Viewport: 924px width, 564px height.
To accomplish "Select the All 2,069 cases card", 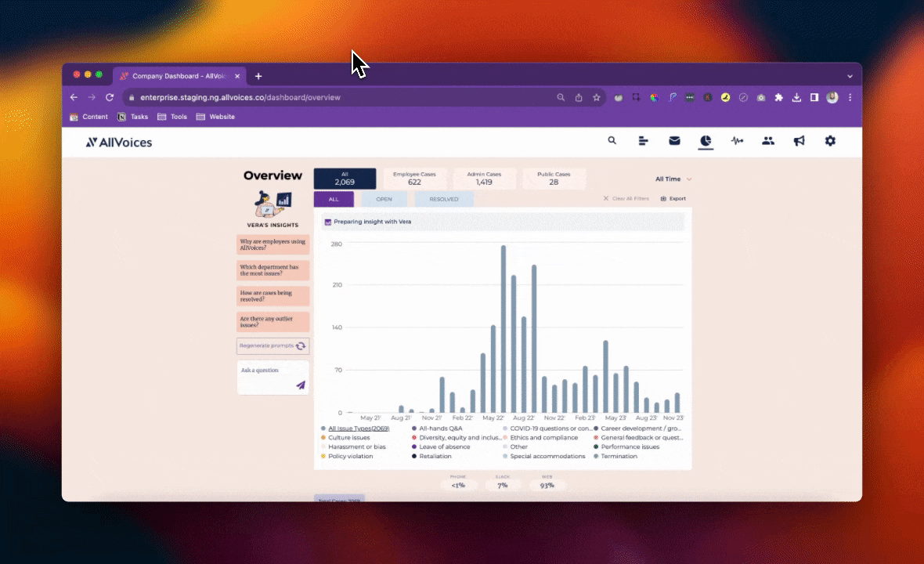I will coord(345,179).
